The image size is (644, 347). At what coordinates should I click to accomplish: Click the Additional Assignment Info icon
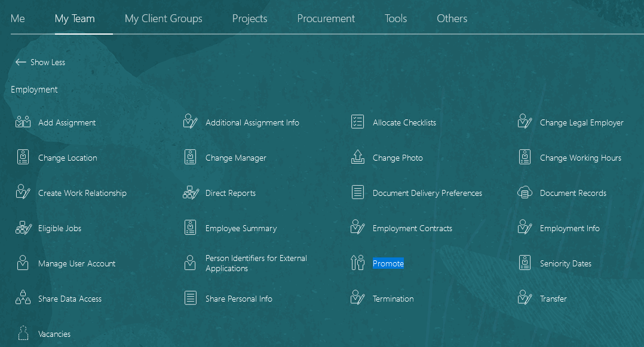(x=190, y=122)
